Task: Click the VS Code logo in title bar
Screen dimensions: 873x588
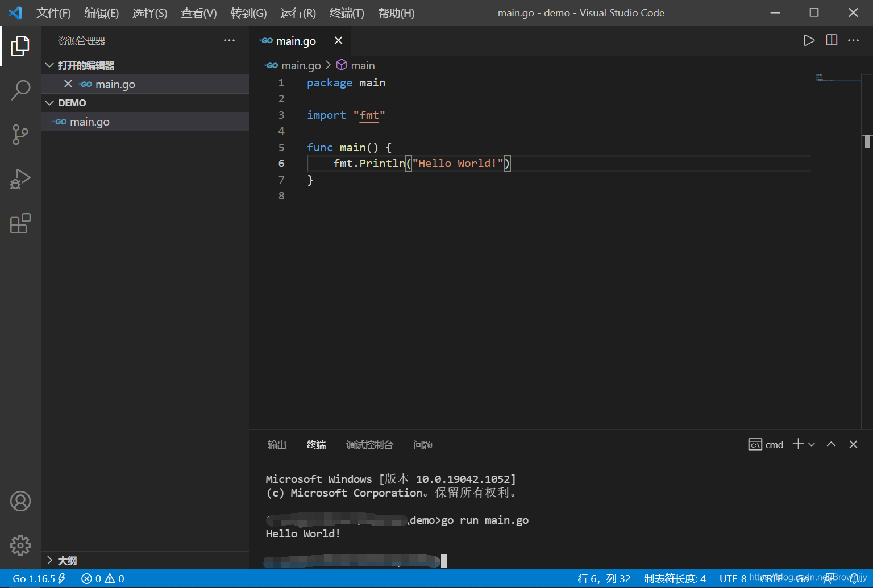Action: click(x=16, y=12)
